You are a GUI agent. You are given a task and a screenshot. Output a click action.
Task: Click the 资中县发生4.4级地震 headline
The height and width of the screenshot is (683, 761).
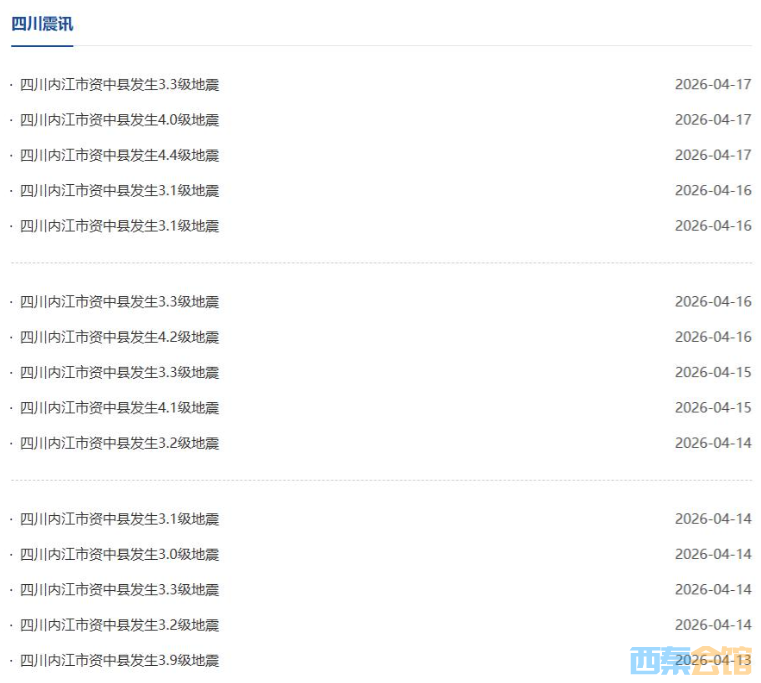119,155
